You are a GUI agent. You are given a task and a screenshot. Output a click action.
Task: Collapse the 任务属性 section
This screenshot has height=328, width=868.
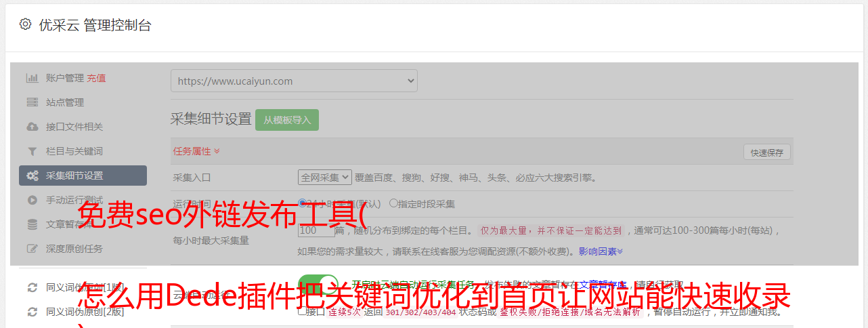point(196,151)
